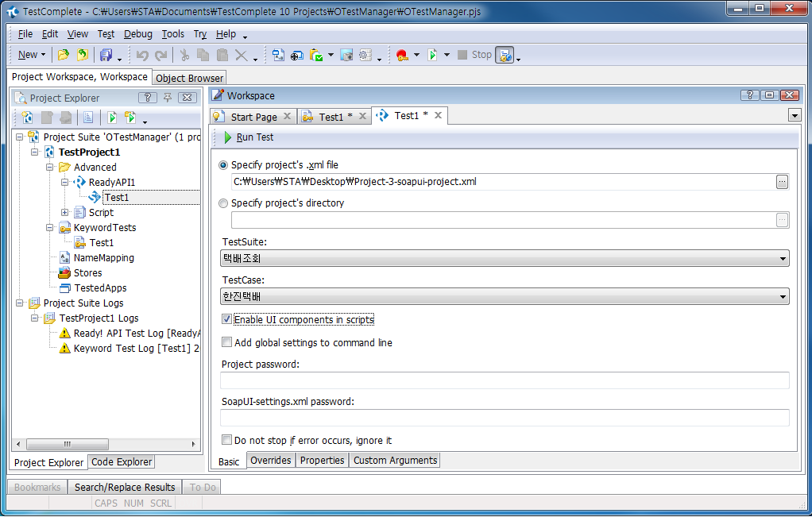Check Add global settings to command line
This screenshot has height=517, width=812.
click(227, 343)
